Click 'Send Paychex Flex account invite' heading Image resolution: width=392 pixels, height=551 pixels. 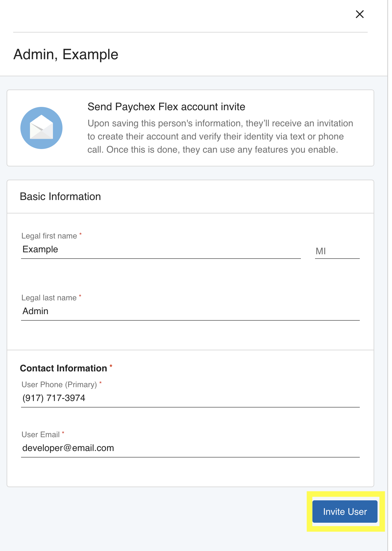coord(166,107)
